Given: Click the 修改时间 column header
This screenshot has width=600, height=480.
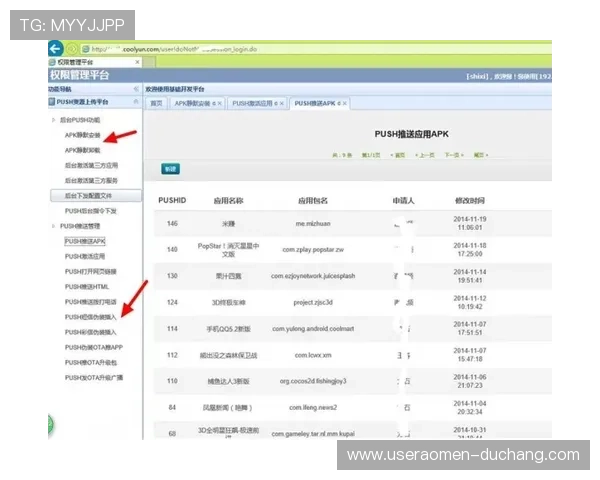Looking at the screenshot, I should pos(470,201).
